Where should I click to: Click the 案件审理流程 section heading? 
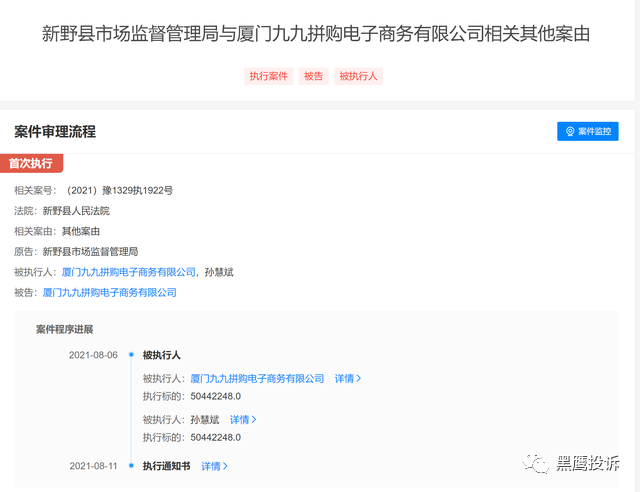55,132
